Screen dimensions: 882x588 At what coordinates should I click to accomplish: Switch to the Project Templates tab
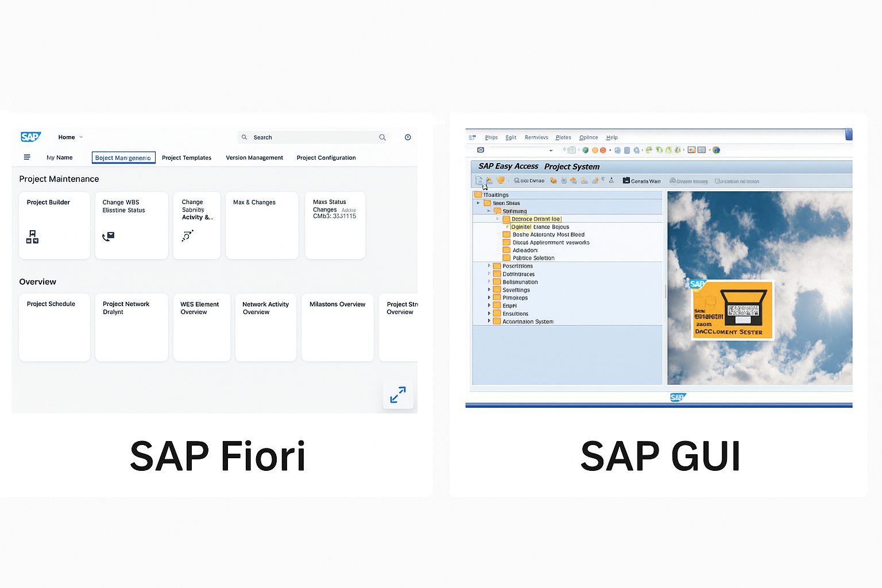tap(187, 157)
